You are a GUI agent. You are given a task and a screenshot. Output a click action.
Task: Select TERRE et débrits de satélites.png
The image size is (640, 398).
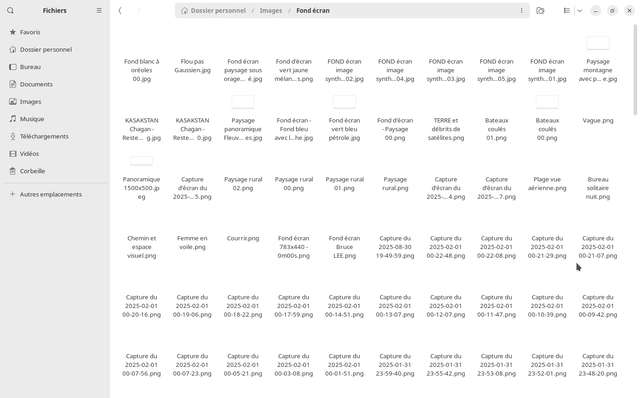tap(446, 129)
